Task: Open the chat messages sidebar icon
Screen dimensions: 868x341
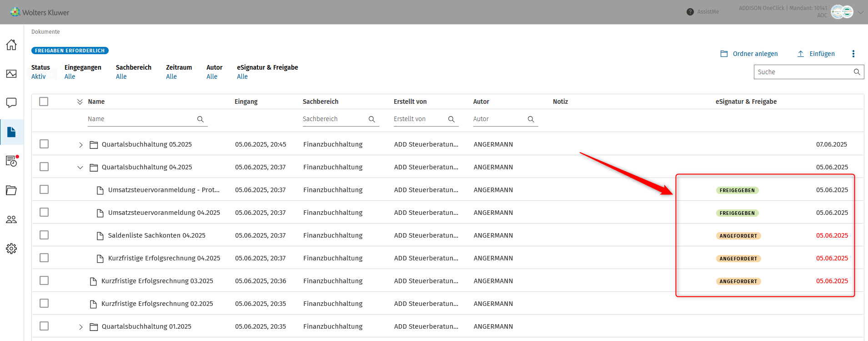Action: [11, 103]
